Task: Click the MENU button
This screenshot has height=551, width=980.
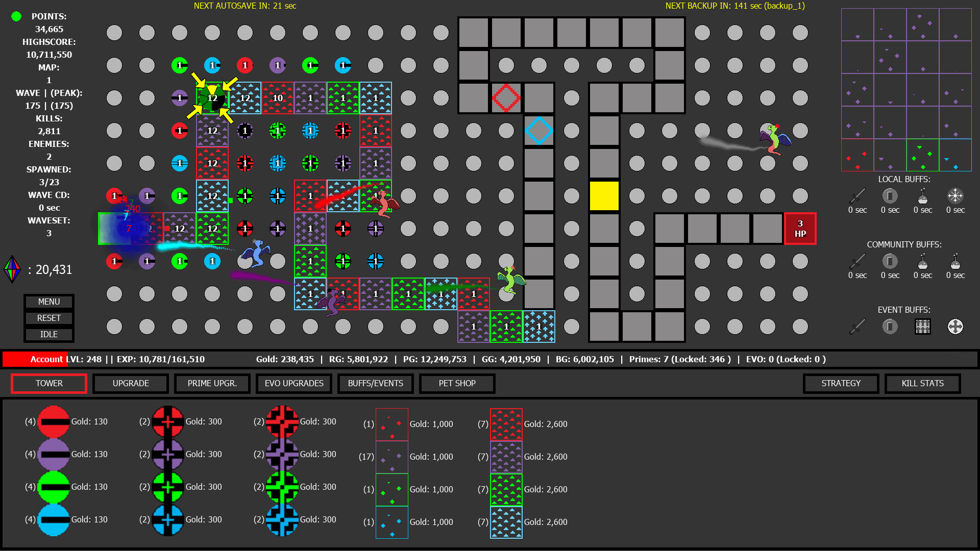Action: pyautogui.click(x=49, y=302)
